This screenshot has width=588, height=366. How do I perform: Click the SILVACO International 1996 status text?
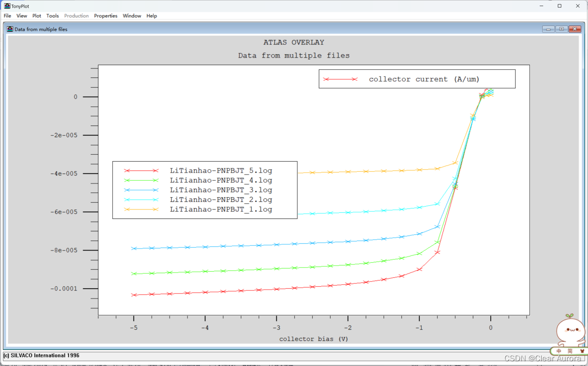[42, 355]
